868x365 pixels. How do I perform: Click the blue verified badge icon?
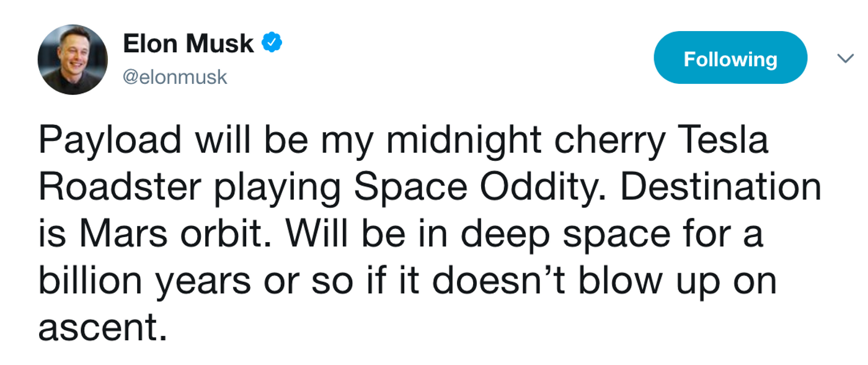point(272,43)
